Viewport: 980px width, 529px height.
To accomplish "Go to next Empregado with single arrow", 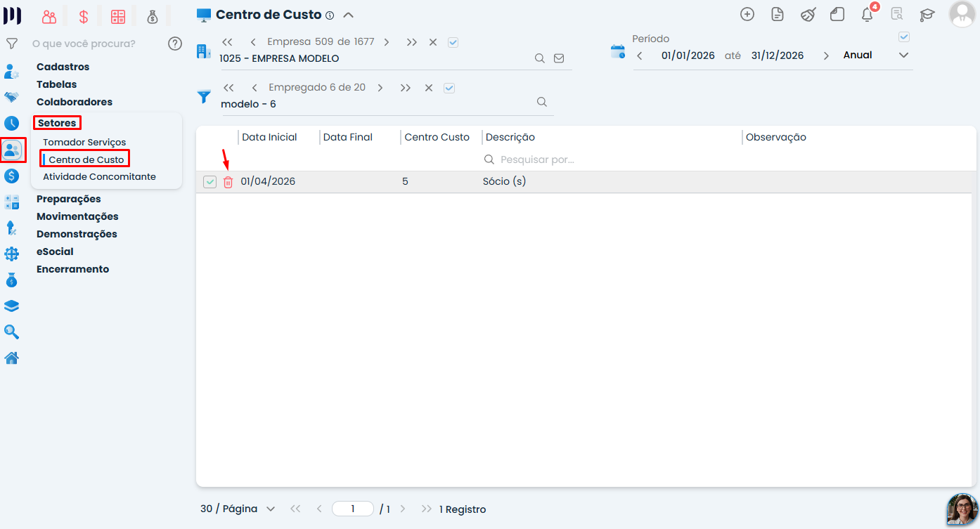I will coord(380,88).
